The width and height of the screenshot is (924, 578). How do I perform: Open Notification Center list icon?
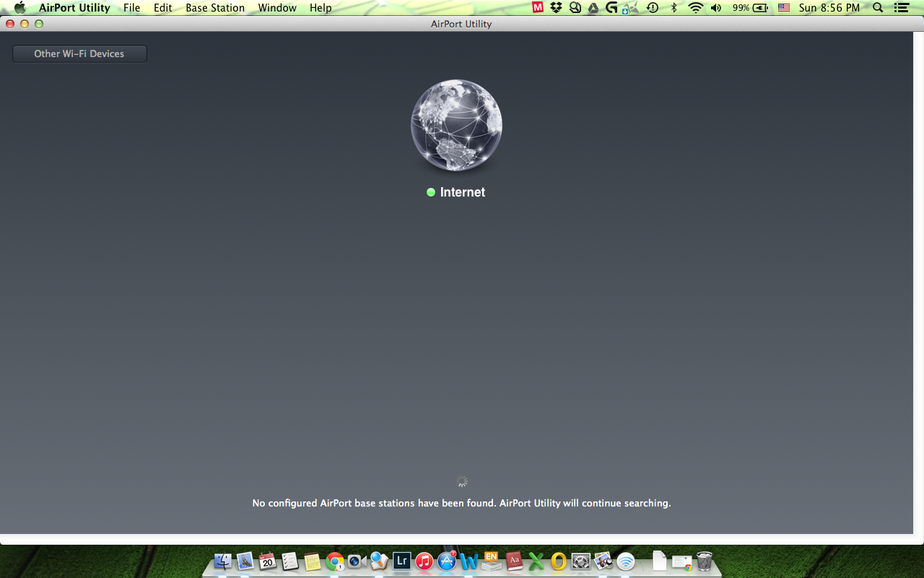[x=901, y=8]
